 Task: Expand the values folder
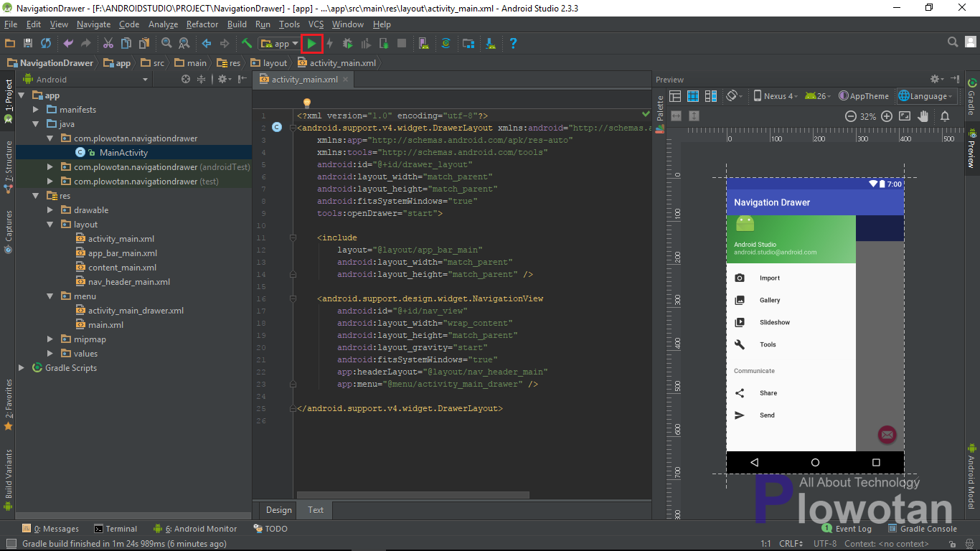click(x=50, y=353)
